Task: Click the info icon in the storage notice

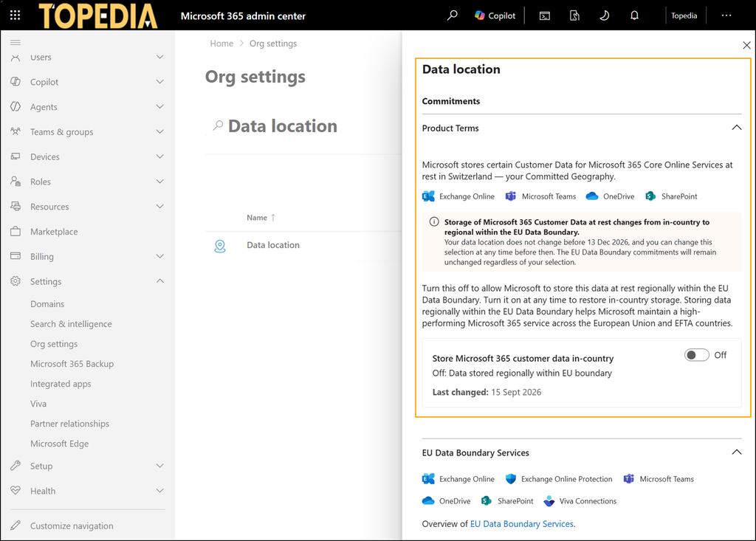Action: tap(434, 222)
